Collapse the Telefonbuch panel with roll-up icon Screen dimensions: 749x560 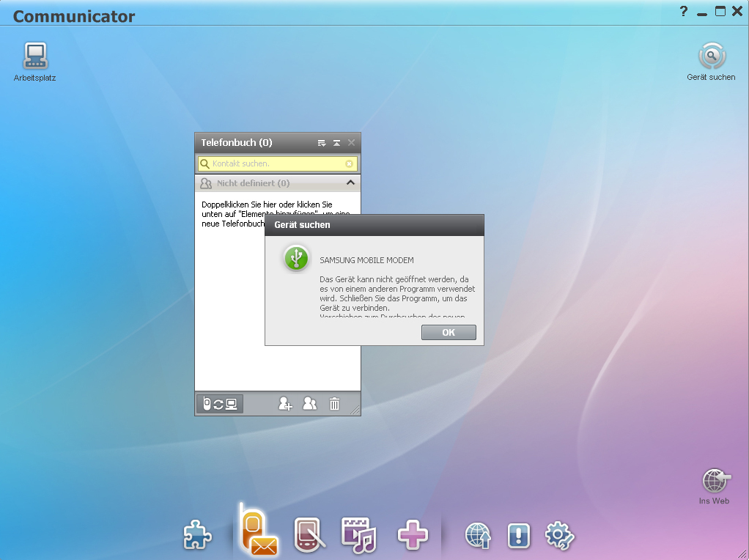point(337,143)
